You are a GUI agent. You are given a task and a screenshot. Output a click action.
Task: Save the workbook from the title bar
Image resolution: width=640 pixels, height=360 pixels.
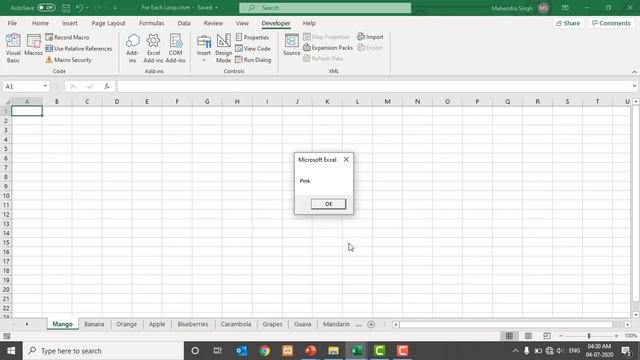tap(66, 8)
